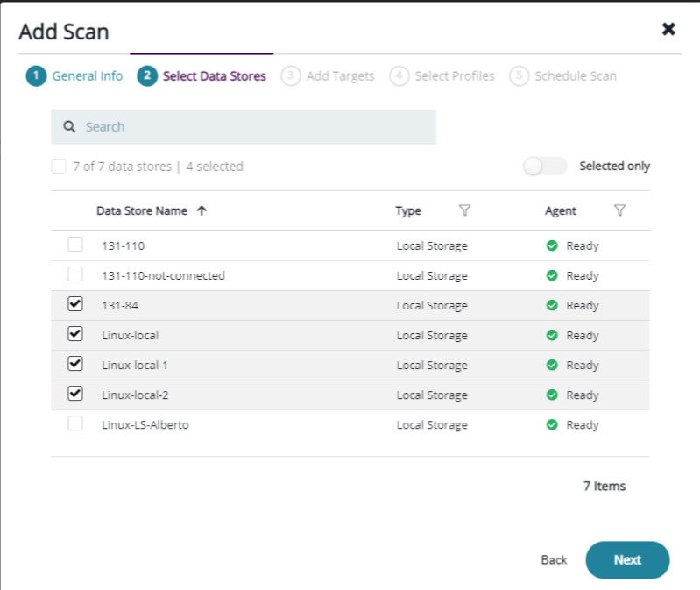Click the Ready status icon for Linux-LS-Alberto
700x590 pixels.
(552, 424)
